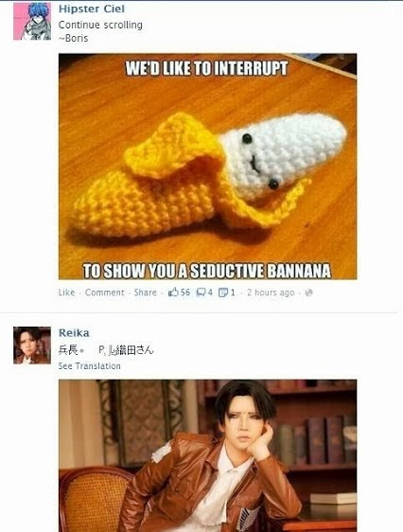Open the '2 hours ago' timestamp
The image size is (403, 532).
pyautogui.click(x=271, y=293)
